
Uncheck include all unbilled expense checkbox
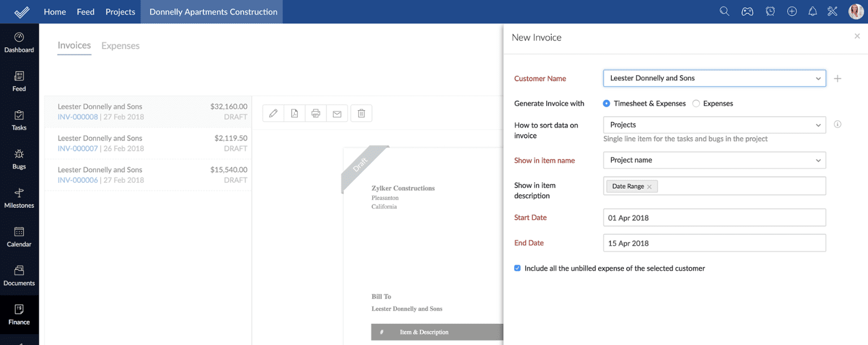(x=518, y=268)
